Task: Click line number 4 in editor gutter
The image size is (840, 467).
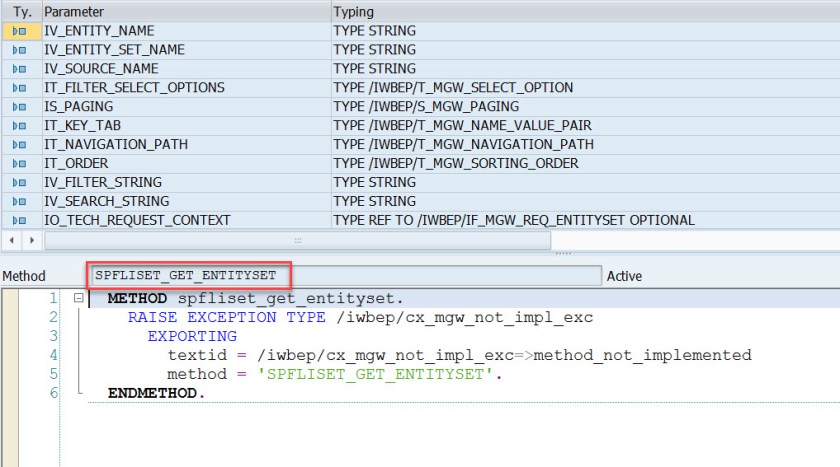Action: 54,355
